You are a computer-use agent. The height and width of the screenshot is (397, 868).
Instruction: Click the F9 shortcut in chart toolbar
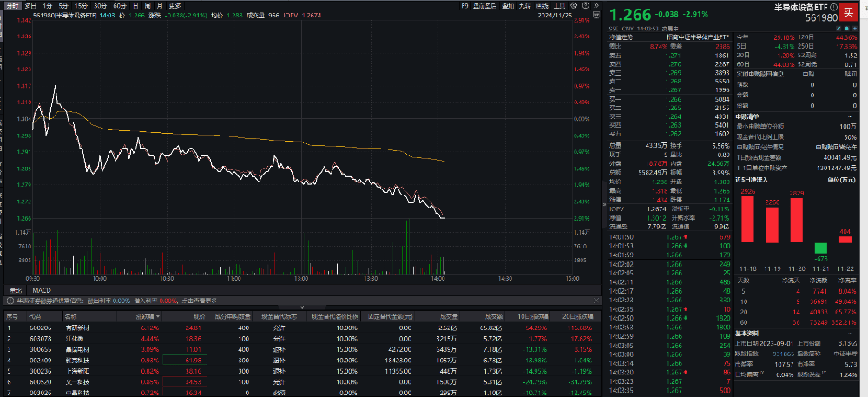tap(465, 6)
